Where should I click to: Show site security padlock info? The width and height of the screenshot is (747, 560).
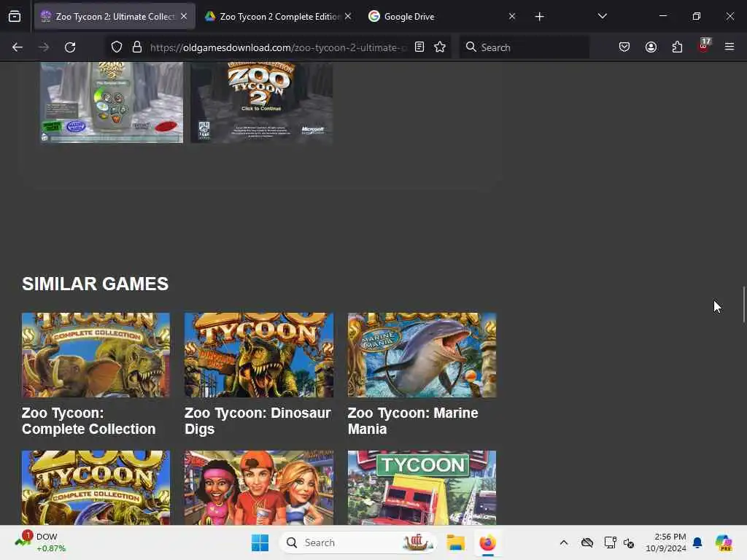137,47
